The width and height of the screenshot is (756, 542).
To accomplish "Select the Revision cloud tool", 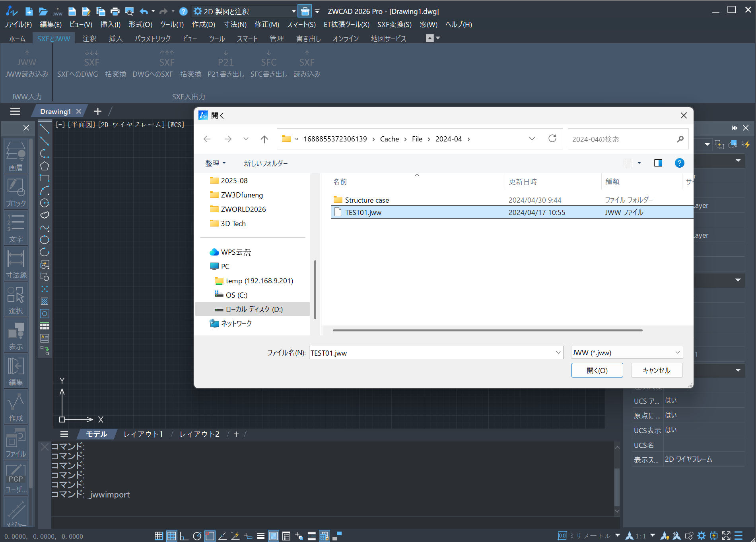I will pyautogui.click(x=45, y=215).
